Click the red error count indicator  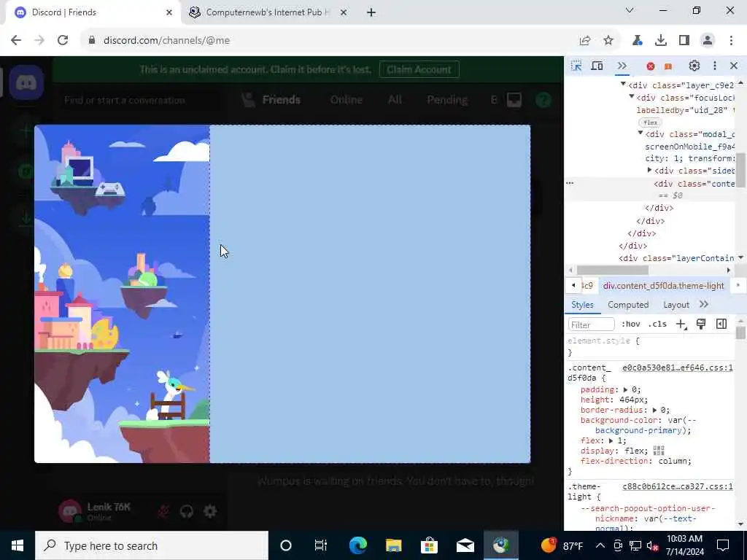pos(650,66)
